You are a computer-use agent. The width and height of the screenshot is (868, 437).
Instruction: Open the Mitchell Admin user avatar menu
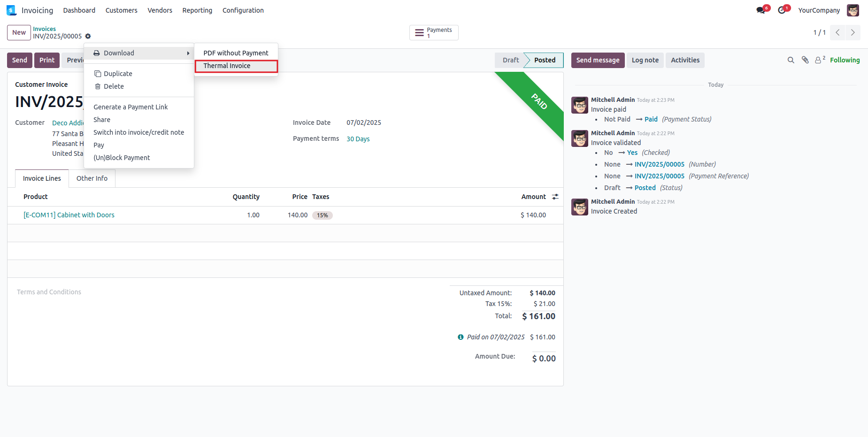pos(853,10)
